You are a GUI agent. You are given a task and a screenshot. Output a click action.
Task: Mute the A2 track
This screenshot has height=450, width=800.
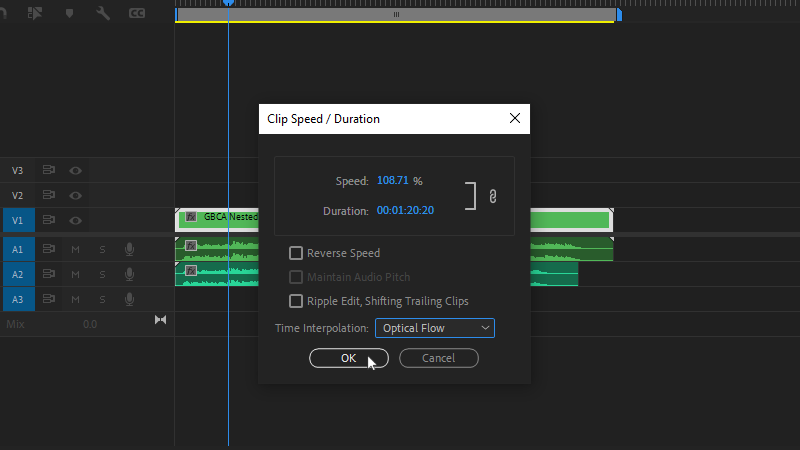point(76,274)
